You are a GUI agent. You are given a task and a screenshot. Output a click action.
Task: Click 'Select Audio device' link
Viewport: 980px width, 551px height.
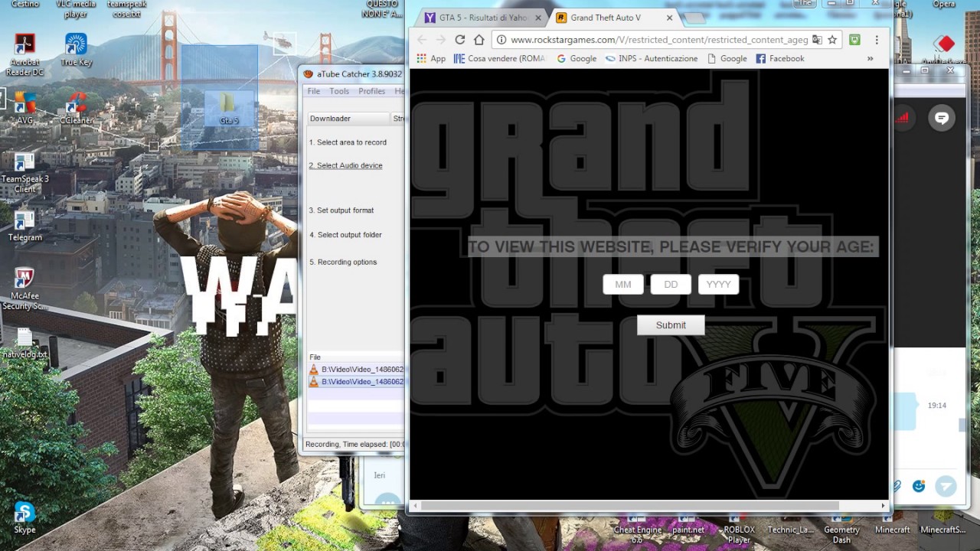click(345, 165)
